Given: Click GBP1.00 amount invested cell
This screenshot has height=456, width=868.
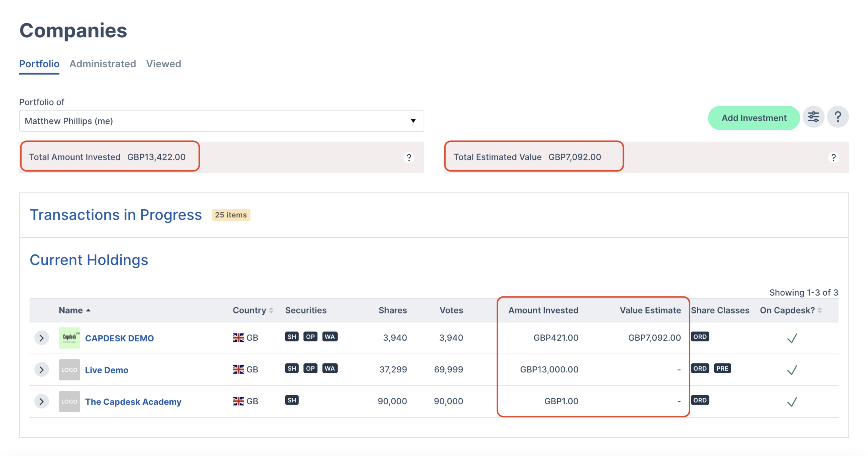Looking at the screenshot, I should click(x=561, y=401).
